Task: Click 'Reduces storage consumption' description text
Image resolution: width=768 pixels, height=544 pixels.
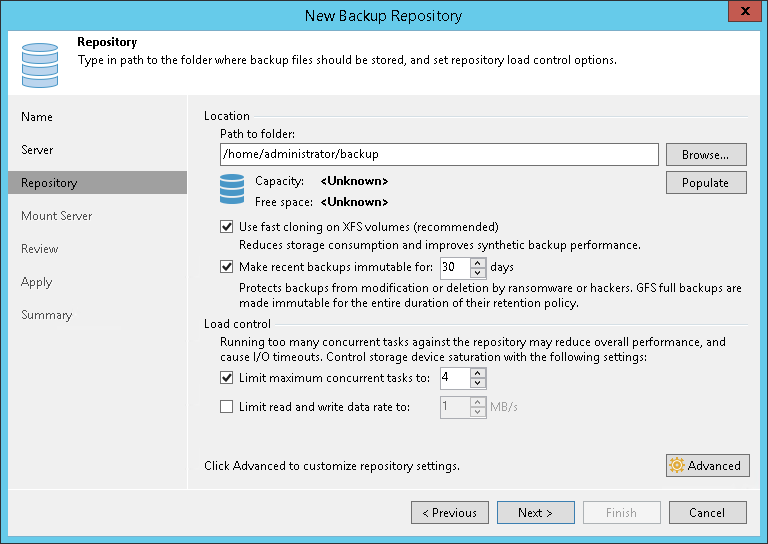Action: point(439,245)
